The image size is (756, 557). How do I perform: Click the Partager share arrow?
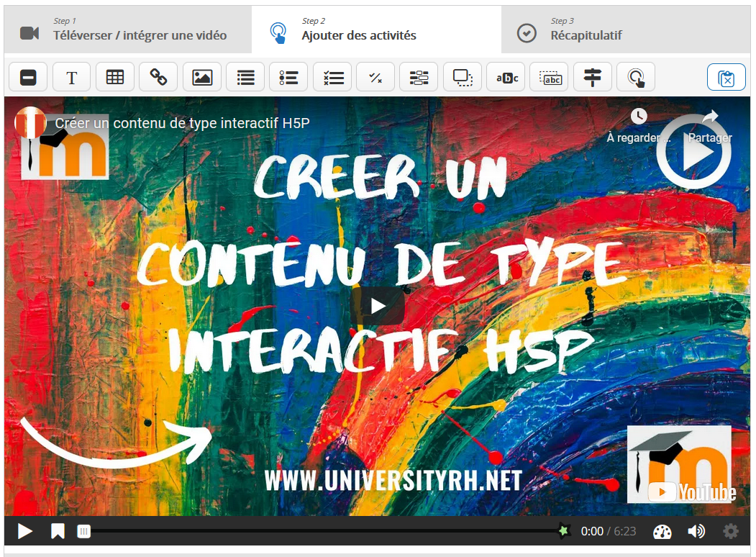click(710, 117)
